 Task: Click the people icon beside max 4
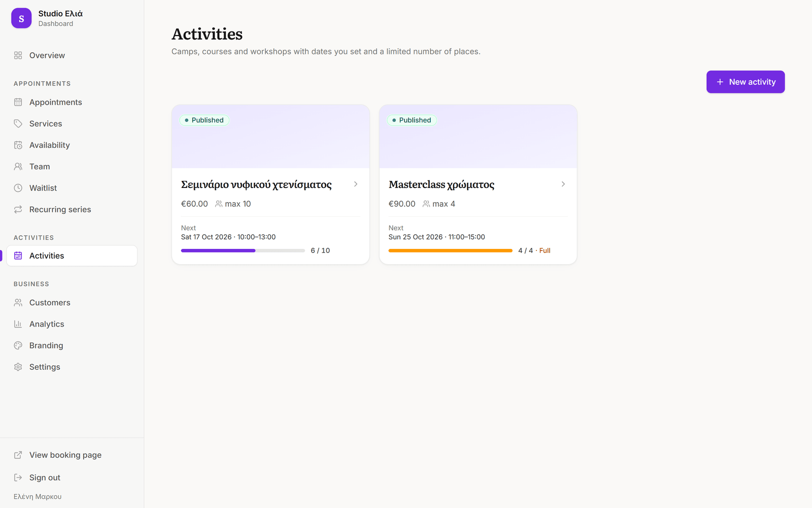[x=426, y=204]
